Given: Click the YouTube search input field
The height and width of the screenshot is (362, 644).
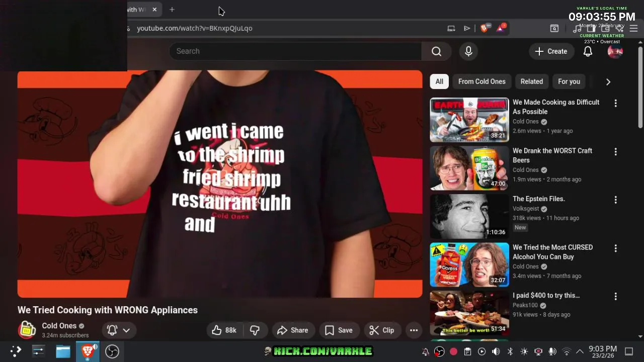Looking at the screenshot, I should click(x=295, y=51).
